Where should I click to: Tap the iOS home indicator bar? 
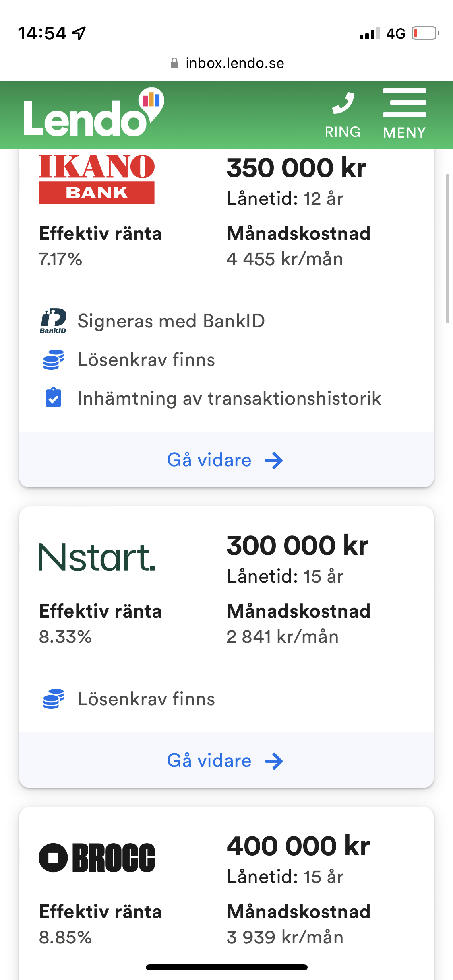227,967
